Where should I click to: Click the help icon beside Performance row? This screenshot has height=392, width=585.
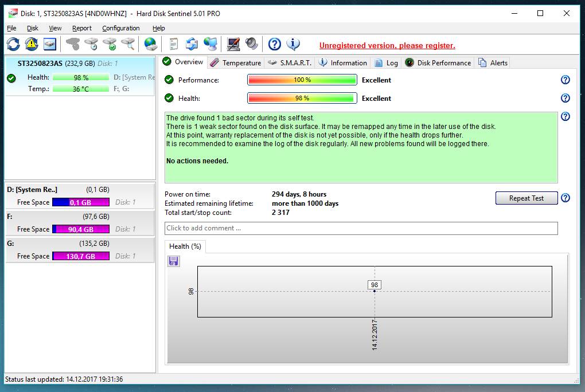click(565, 80)
